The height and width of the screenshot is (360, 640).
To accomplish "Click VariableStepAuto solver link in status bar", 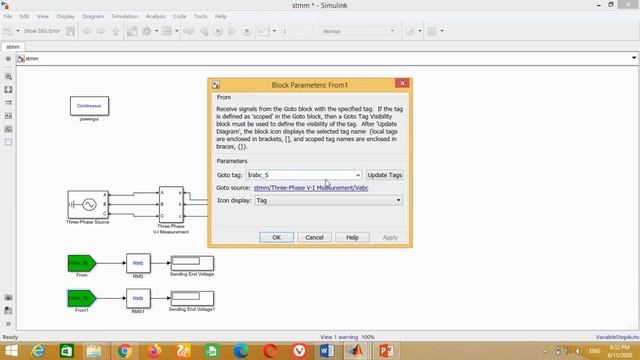I will pyautogui.click(x=617, y=337).
